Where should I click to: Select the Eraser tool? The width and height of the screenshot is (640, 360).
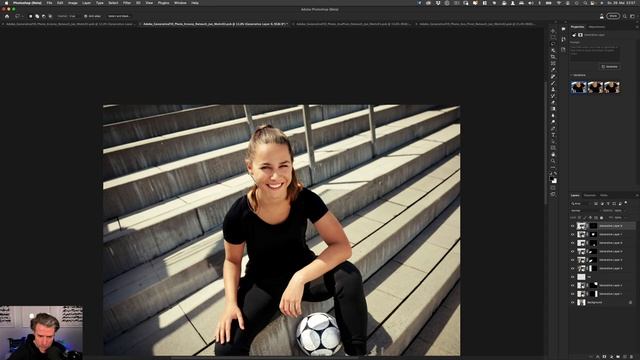point(553,102)
